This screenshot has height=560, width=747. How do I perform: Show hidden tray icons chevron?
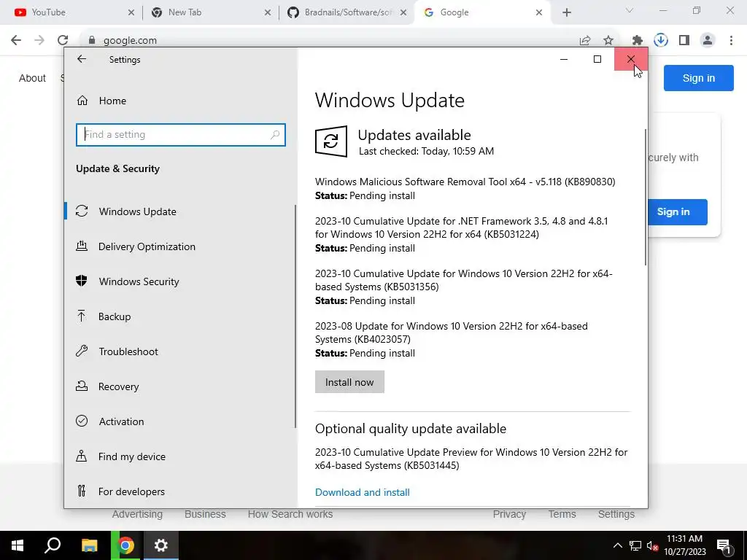pos(617,545)
